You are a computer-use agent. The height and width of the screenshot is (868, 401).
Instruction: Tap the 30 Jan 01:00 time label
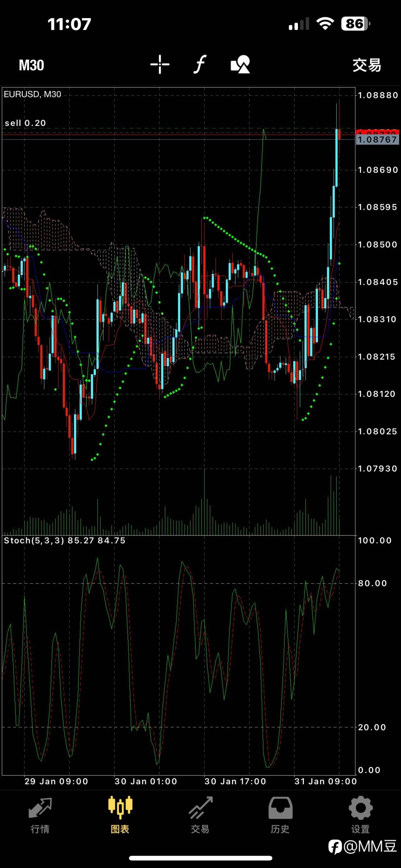tap(146, 781)
